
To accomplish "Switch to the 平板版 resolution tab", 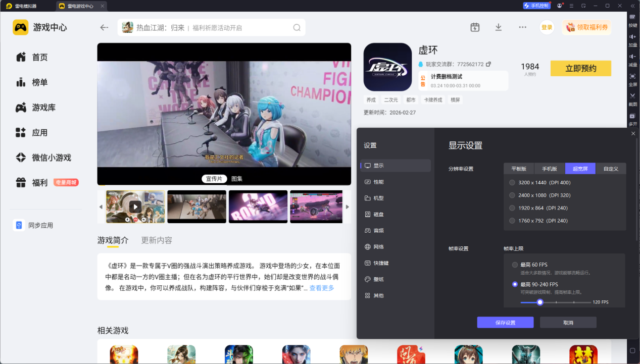I will coord(519,169).
